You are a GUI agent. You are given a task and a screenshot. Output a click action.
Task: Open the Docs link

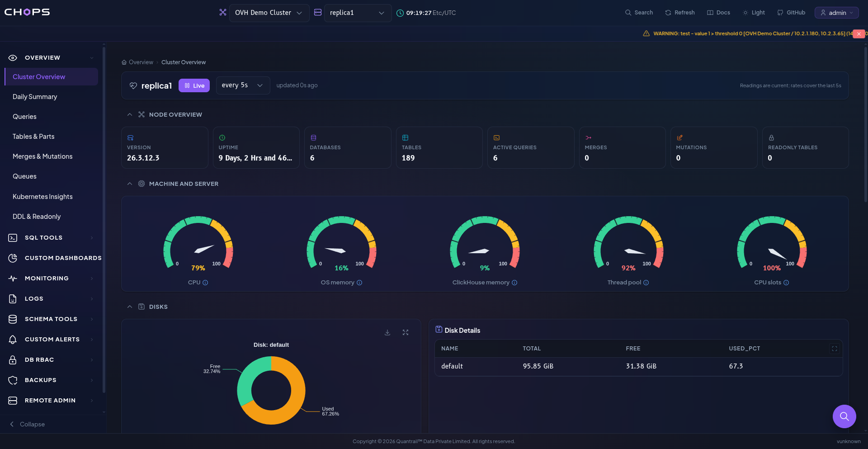(718, 13)
